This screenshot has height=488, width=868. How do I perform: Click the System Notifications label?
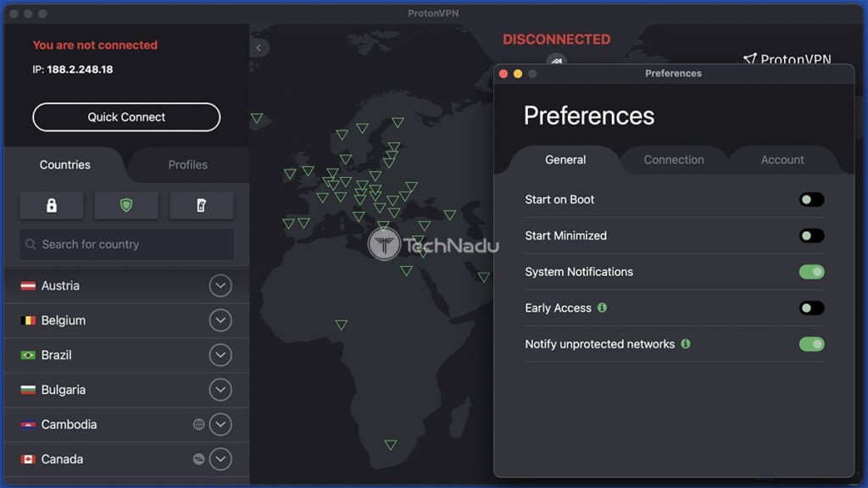tap(578, 272)
